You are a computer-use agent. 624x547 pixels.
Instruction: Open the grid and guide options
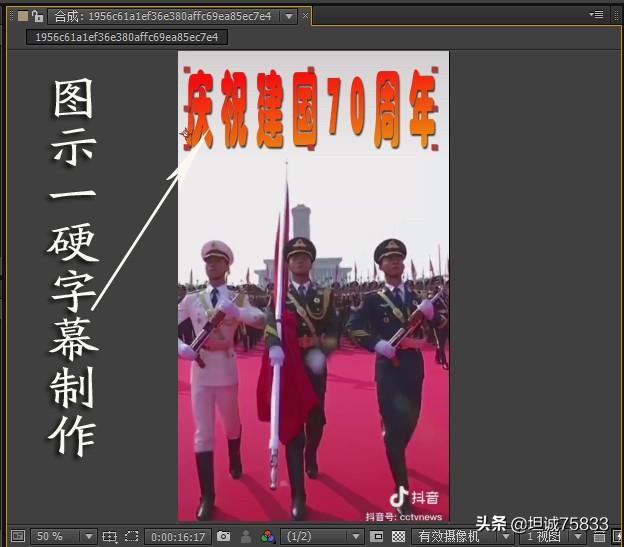point(109,537)
